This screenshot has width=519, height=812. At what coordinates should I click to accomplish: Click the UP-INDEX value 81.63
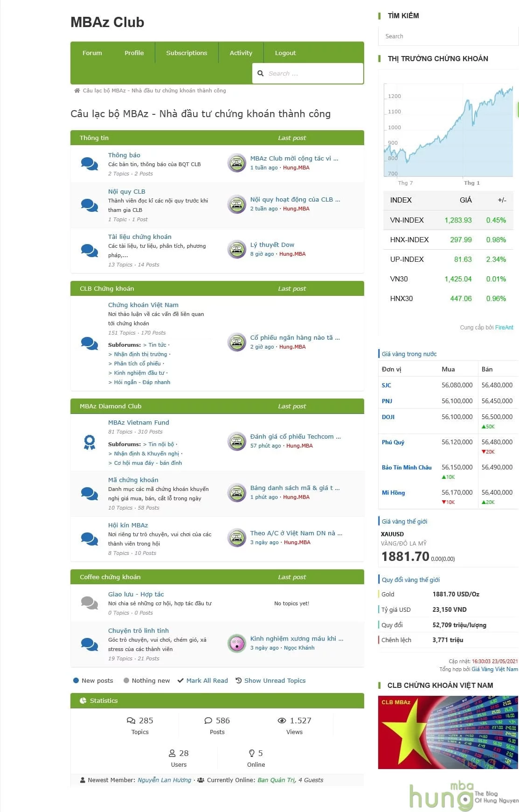463,259
